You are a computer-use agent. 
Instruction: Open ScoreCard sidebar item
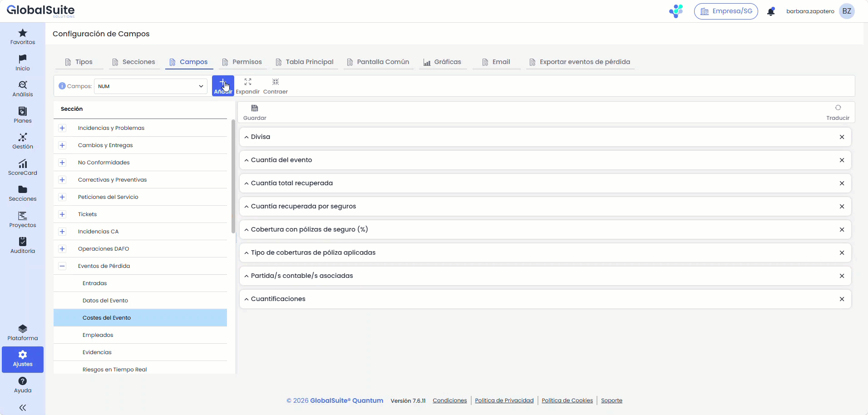point(23,168)
